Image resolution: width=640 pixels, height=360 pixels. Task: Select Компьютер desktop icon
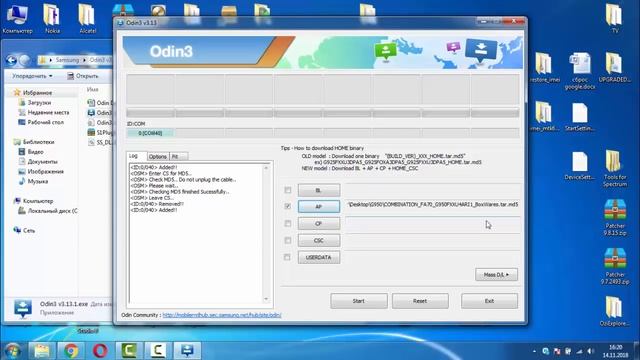17,19
